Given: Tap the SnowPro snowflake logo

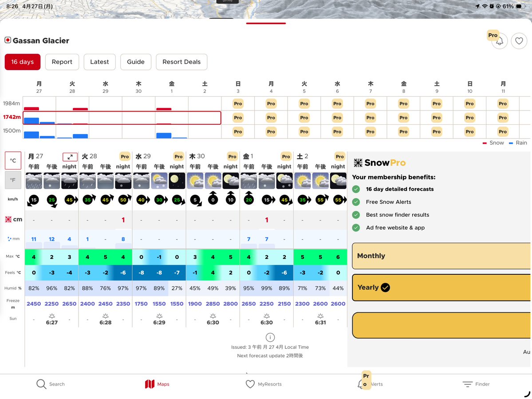Looking at the screenshot, I should [358, 163].
